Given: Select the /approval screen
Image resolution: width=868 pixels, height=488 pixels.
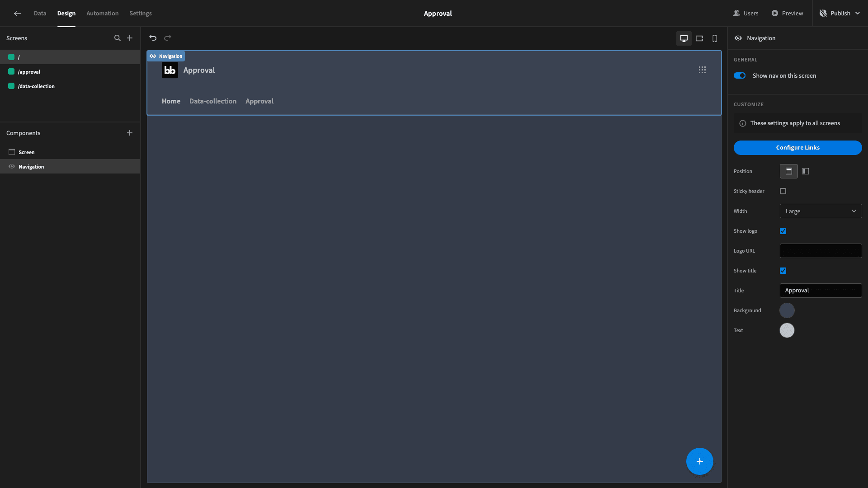Looking at the screenshot, I should click(70, 71).
